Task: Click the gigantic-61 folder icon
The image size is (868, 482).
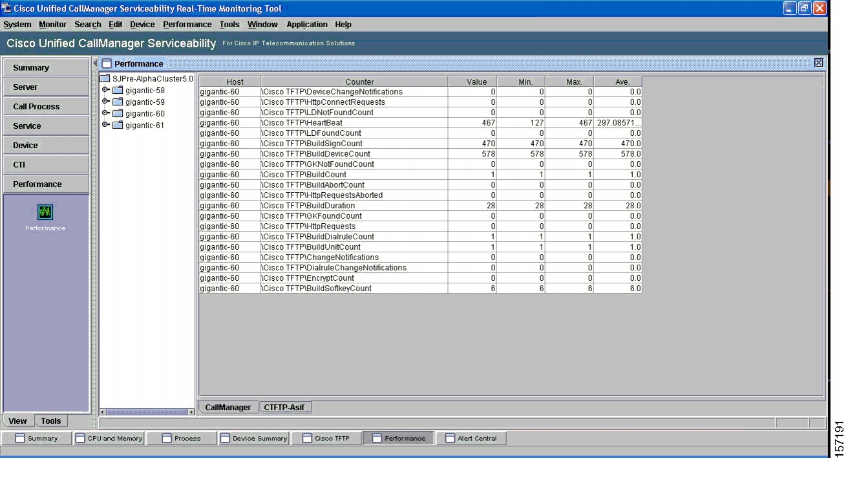Action: point(118,126)
